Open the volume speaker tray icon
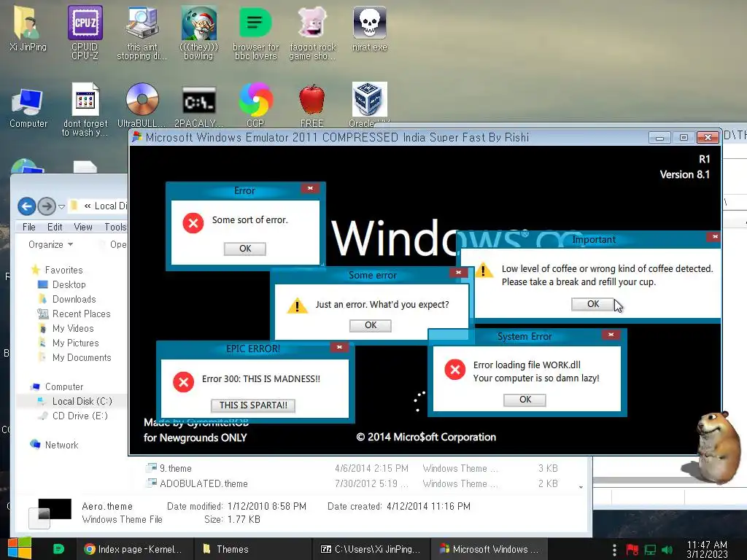The height and width of the screenshot is (560, 747). pyautogui.click(x=667, y=550)
